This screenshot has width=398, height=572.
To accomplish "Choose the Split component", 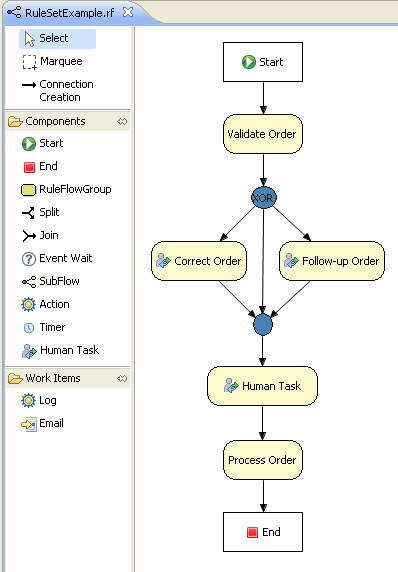I will [40, 212].
